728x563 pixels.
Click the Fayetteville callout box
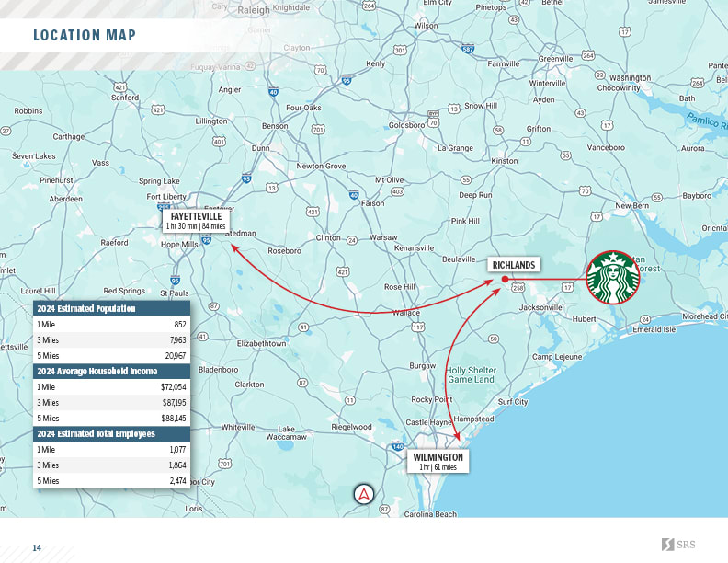pyautogui.click(x=196, y=221)
